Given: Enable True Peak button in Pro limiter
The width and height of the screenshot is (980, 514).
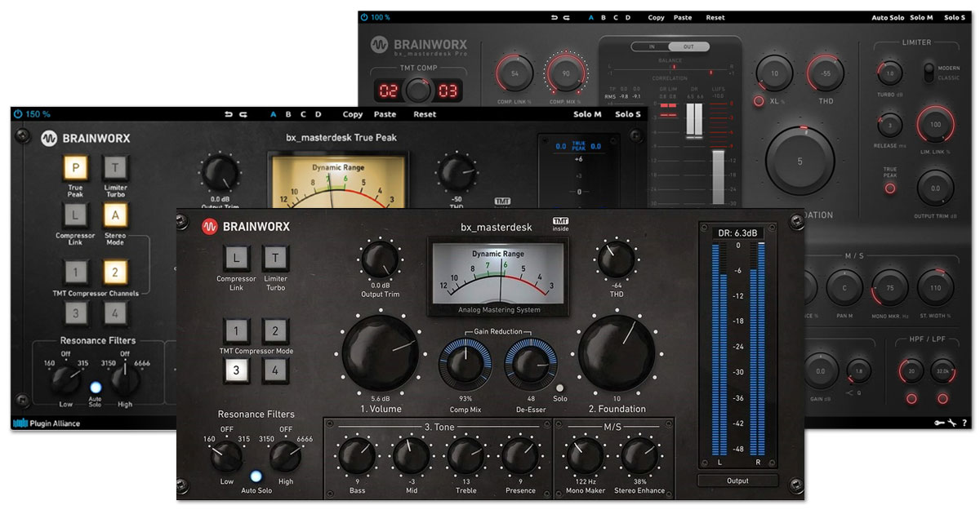Looking at the screenshot, I should coord(889,188).
